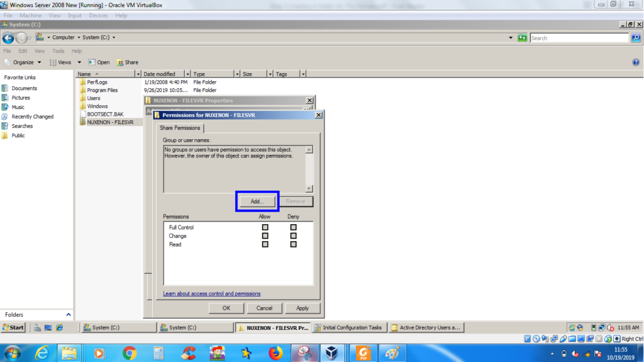Click host Windows Start orb

[13, 353]
